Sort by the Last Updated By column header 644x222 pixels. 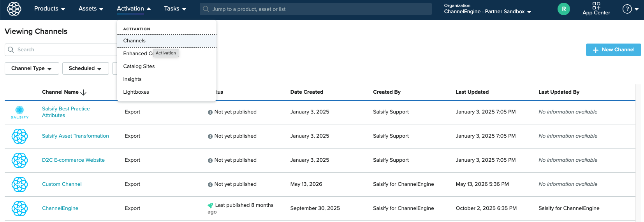click(559, 92)
